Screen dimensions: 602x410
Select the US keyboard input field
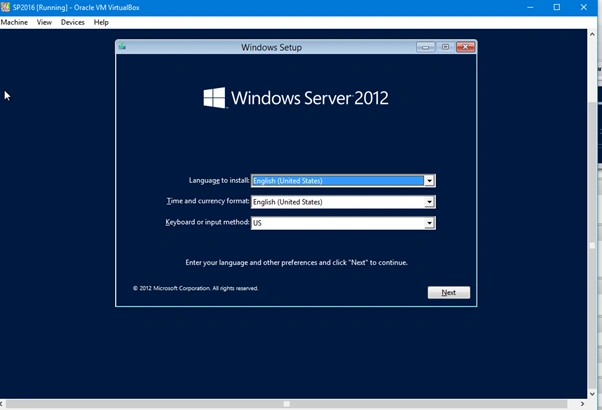(x=343, y=223)
